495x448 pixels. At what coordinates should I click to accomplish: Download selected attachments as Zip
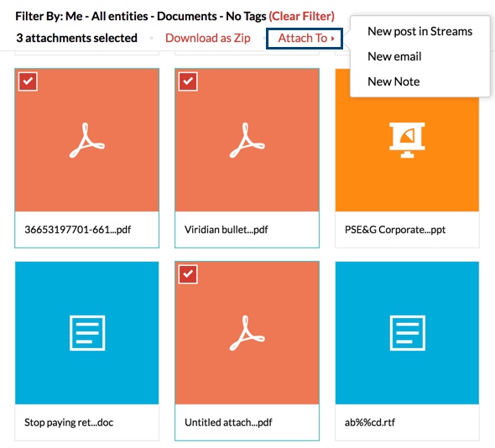tap(208, 39)
